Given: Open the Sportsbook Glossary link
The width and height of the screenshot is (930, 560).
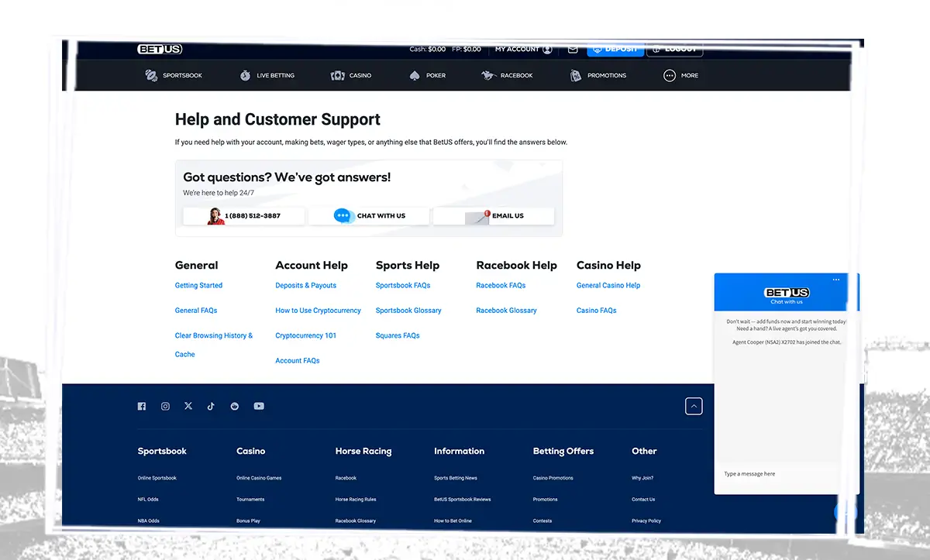Looking at the screenshot, I should click(408, 310).
